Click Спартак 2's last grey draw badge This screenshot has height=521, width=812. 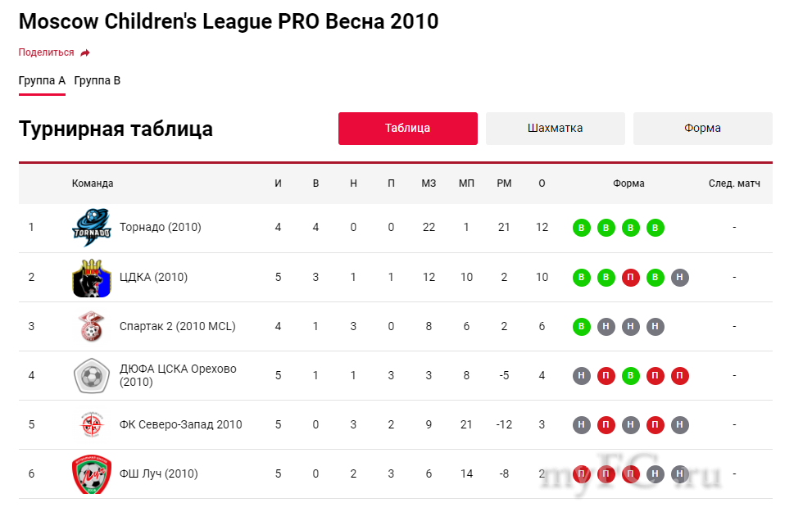tap(655, 327)
